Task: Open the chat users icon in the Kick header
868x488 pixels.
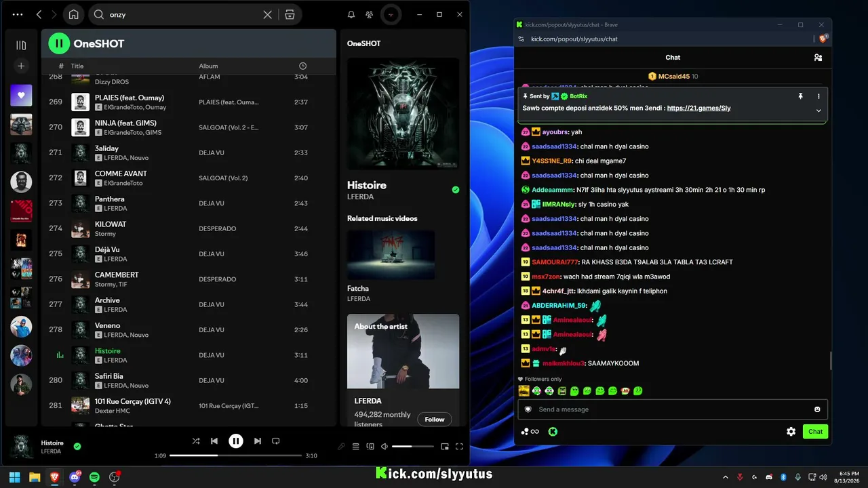Action: [x=818, y=58]
